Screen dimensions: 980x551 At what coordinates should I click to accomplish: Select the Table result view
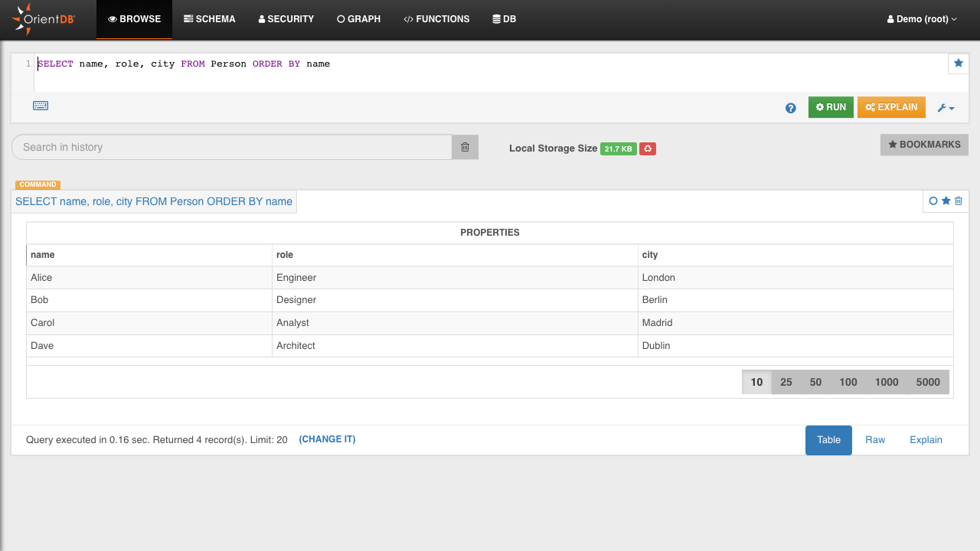tap(828, 440)
